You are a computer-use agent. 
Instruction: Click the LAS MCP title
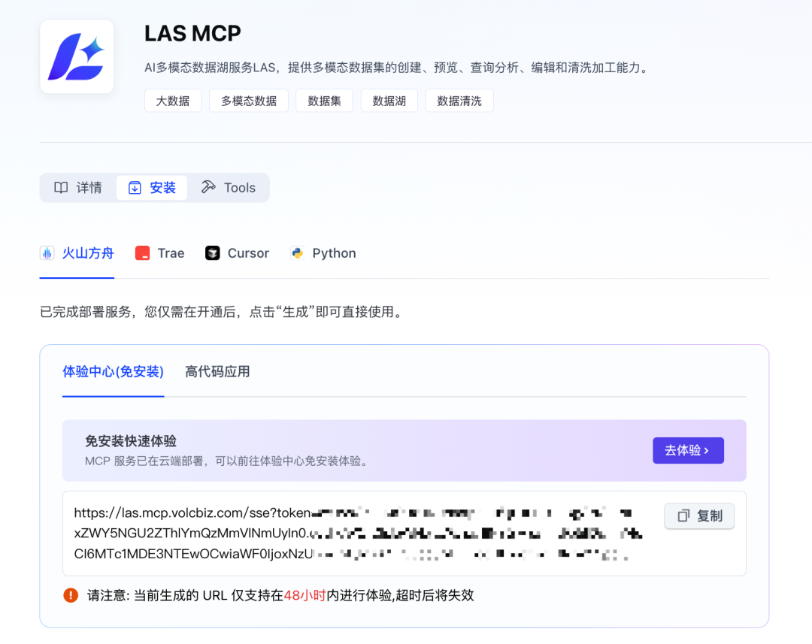pyautogui.click(x=192, y=34)
